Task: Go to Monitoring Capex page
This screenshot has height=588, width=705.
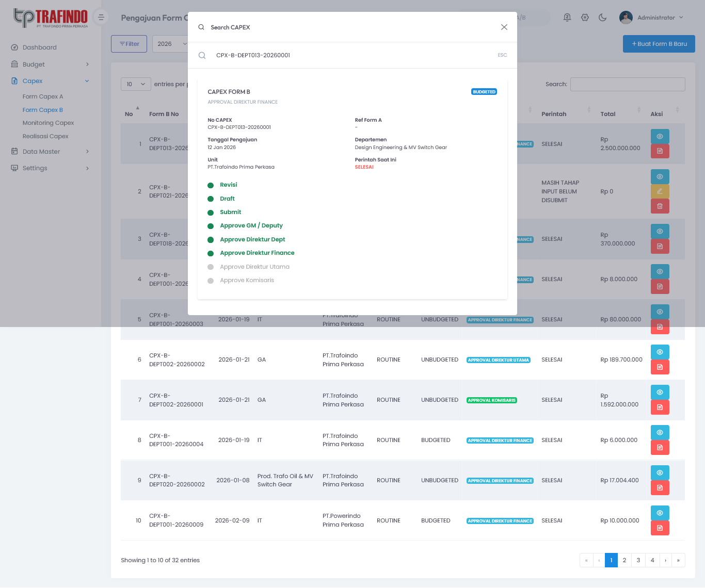Action: (49, 123)
